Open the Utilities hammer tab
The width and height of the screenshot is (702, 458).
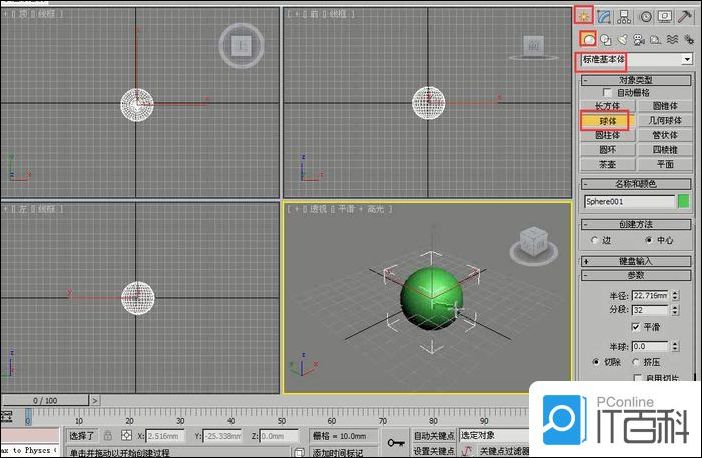coord(685,17)
